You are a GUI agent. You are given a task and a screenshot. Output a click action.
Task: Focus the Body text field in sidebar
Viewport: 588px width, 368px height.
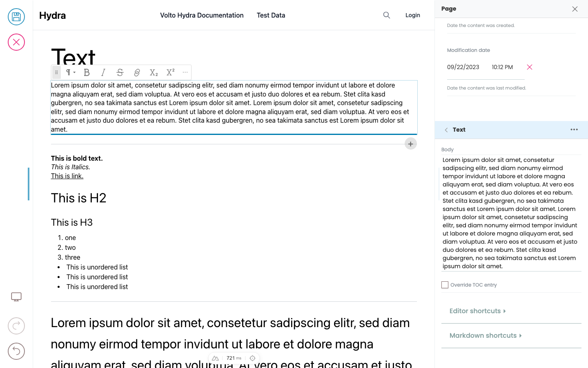(511, 213)
